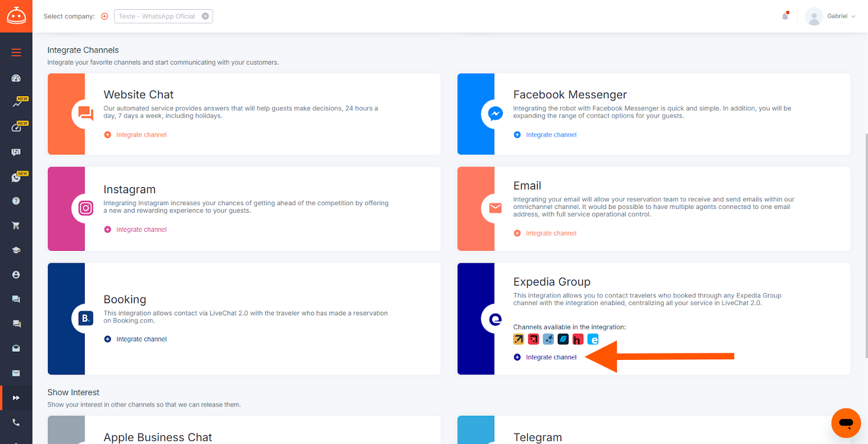
Task: Click the user avatar picture
Action: point(814,16)
